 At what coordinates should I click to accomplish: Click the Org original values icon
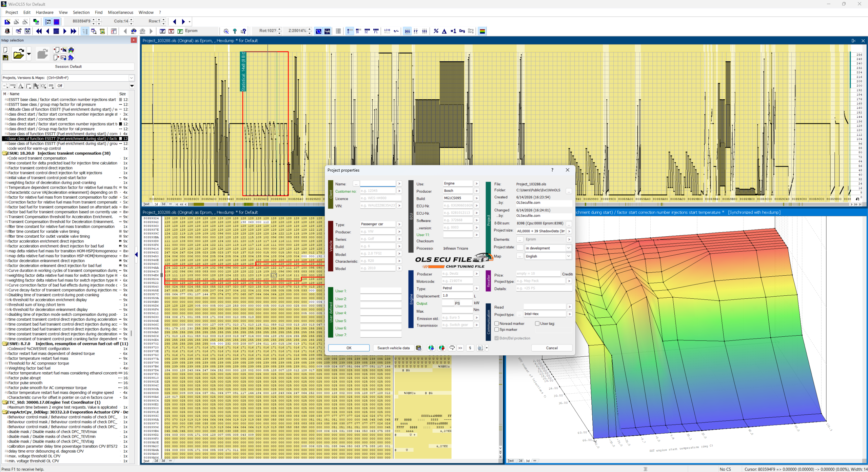[x=462, y=31]
